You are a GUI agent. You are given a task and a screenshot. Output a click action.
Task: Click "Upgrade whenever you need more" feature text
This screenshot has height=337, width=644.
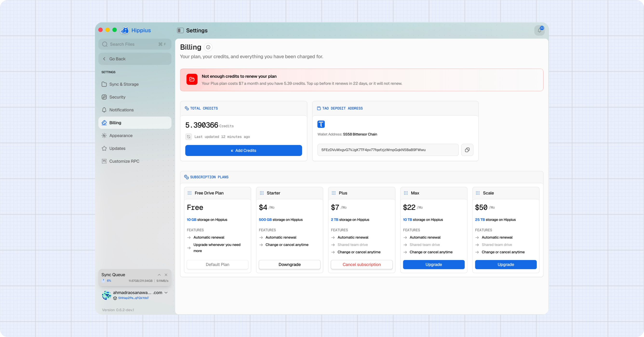click(x=217, y=248)
